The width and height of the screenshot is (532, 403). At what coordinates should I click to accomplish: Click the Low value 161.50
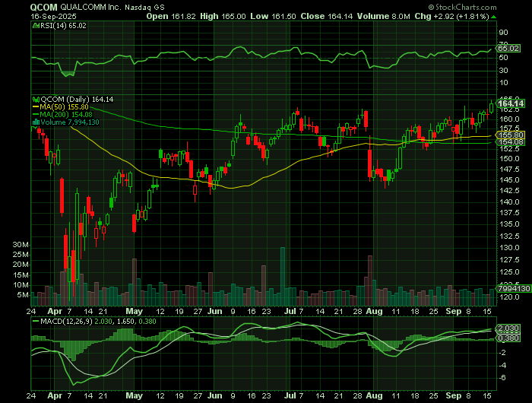283,16
